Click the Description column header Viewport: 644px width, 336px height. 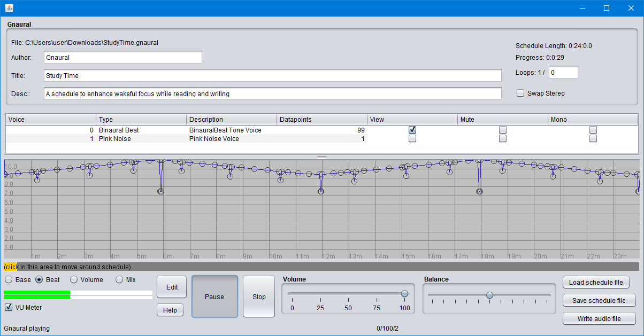pos(232,120)
